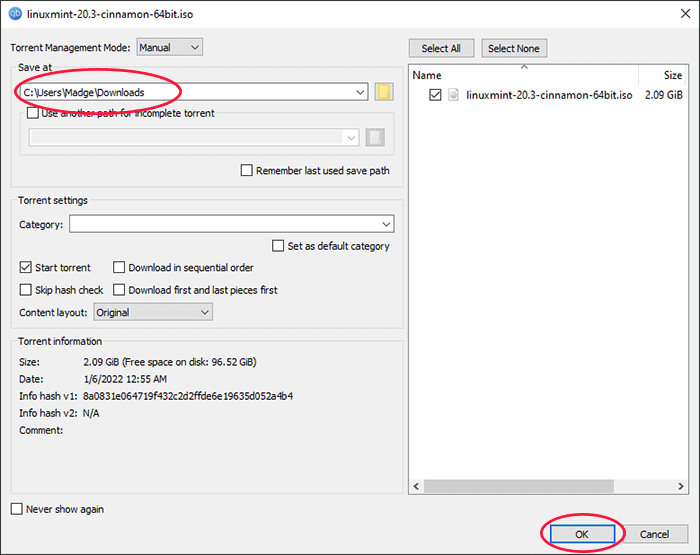
Task: Open the Content layout dropdown
Action: pyautogui.click(x=153, y=312)
